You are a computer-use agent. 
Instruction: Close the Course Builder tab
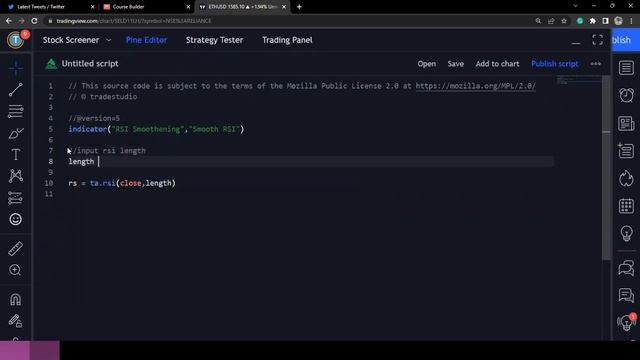pos(188,7)
